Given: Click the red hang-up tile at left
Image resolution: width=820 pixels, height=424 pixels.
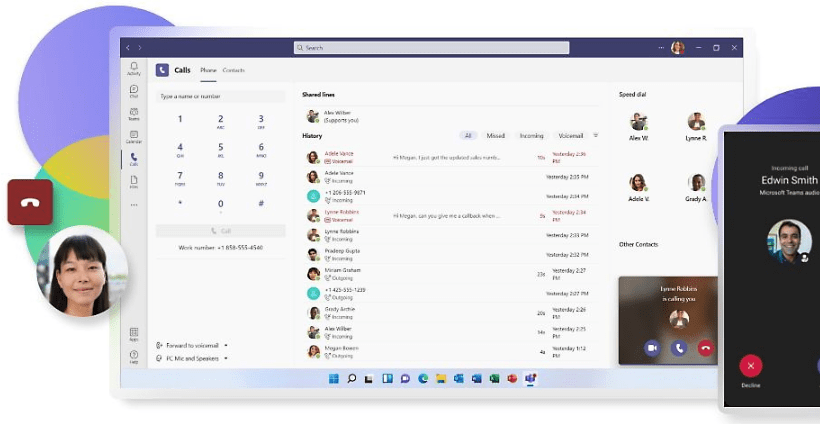Looking at the screenshot, I should click(x=30, y=202).
